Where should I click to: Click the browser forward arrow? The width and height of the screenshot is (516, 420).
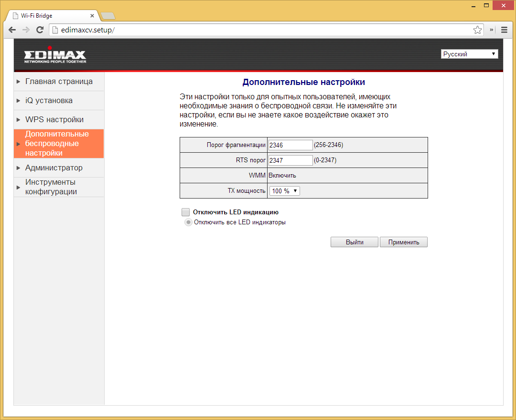26,30
